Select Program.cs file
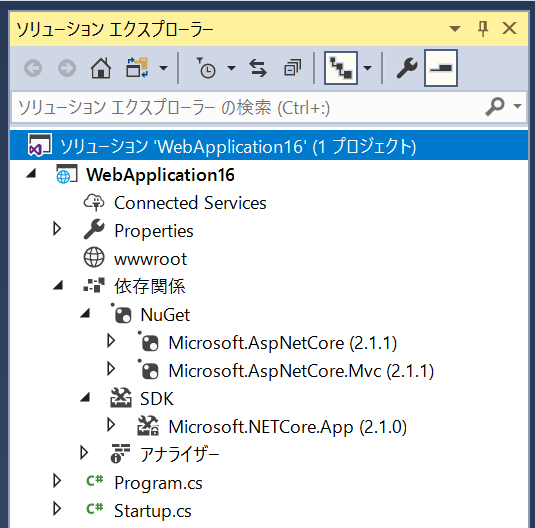The height and width of the screenshot is (528, 535). coord(158,483)
